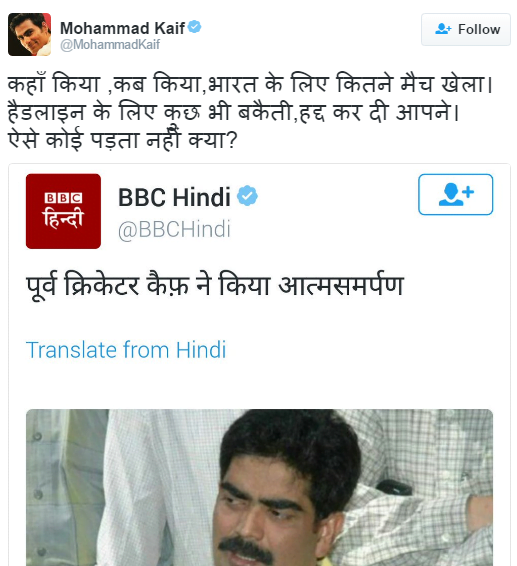Image resolution: width=517 pixels, height=566 pixels.
Task: Click the हिन्दी word inside BBC logo
Action: (x=64, y=218)
